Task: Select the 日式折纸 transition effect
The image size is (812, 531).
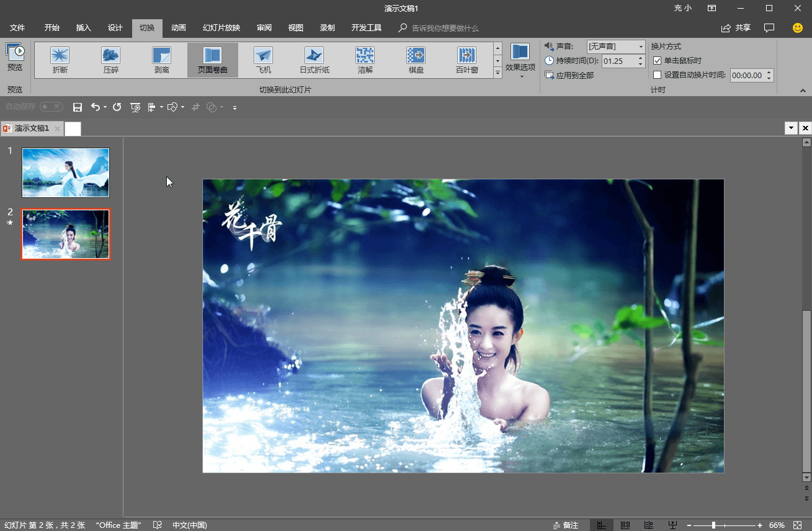Action: [x=315, y=60]
